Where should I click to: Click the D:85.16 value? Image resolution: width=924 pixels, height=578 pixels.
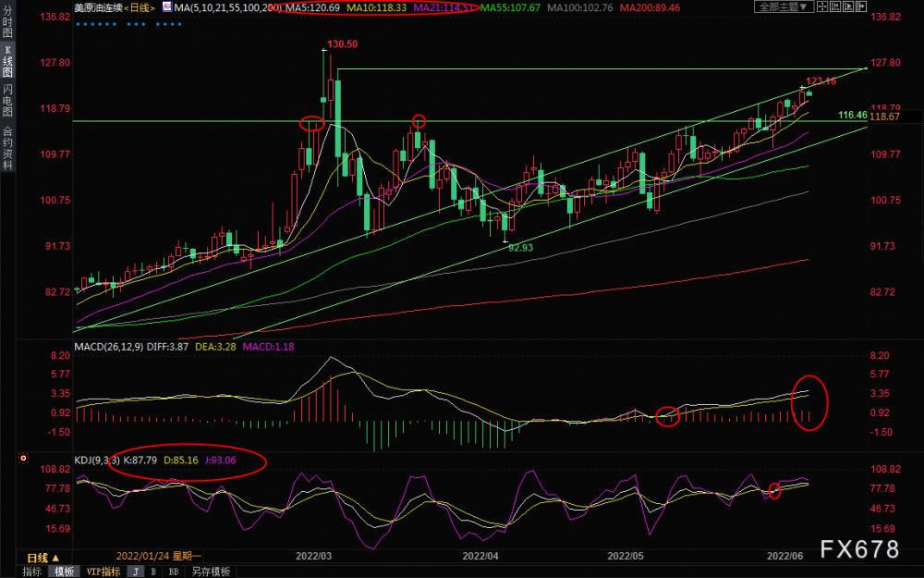point(181,460)
